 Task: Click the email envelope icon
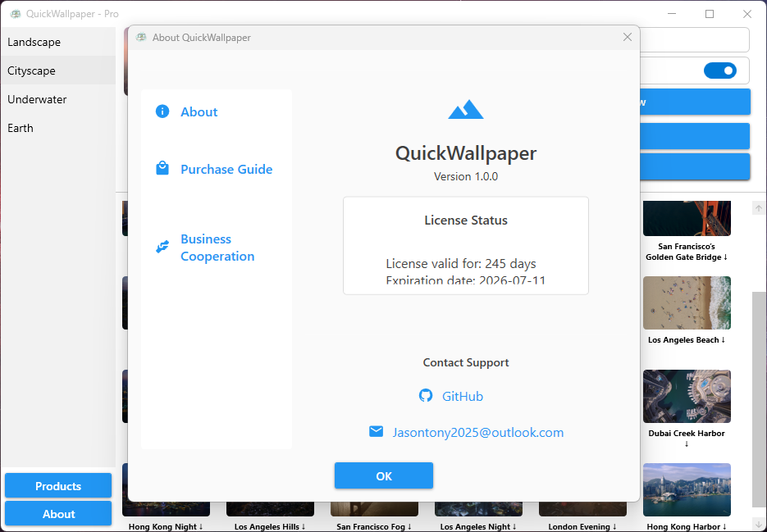tap(377, 432)
